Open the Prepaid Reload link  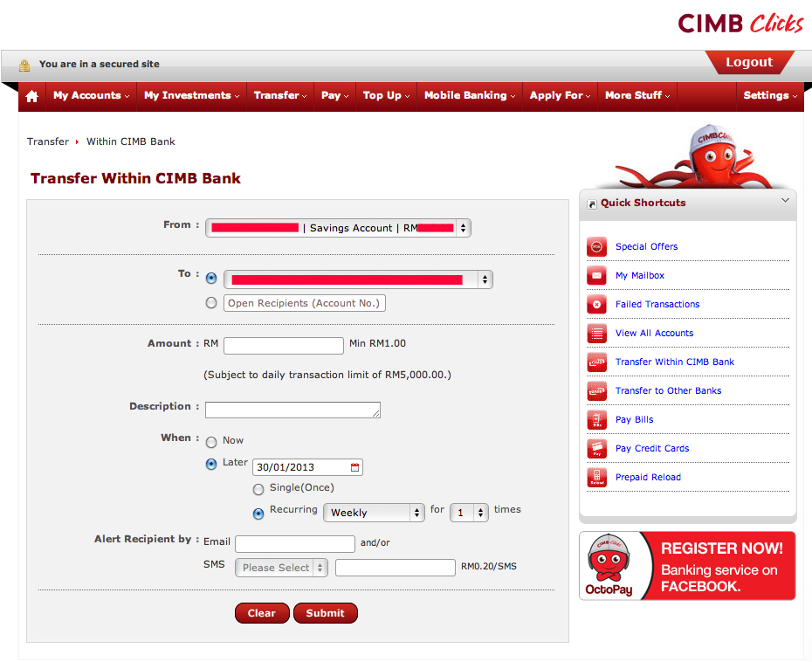click(648, 477)
